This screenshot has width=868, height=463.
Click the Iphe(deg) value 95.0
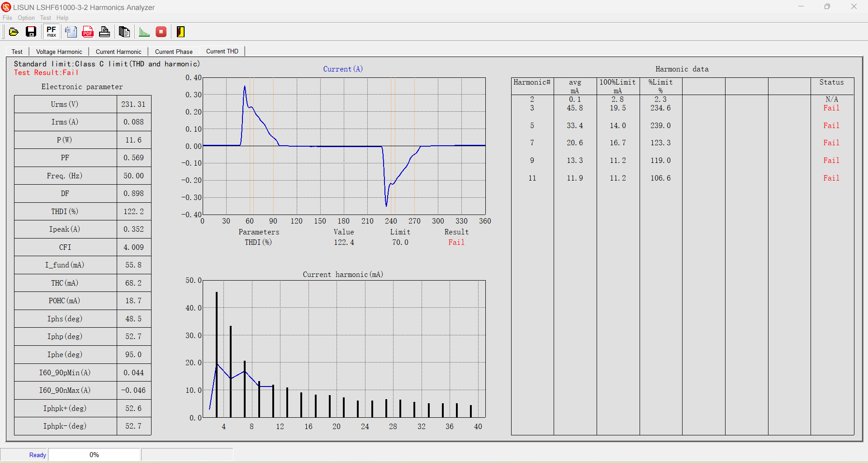[x=133, y=354]
